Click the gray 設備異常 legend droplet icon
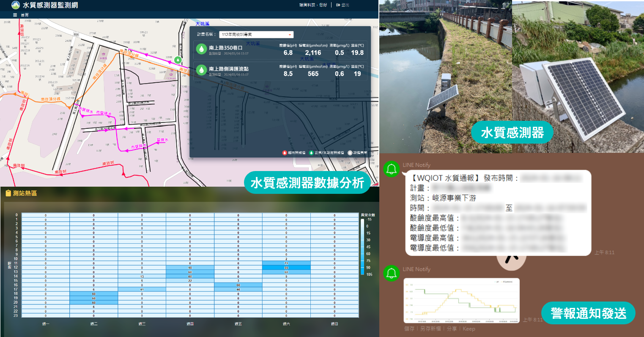This screenshot has width=644, height=337. tap(350, 153)
